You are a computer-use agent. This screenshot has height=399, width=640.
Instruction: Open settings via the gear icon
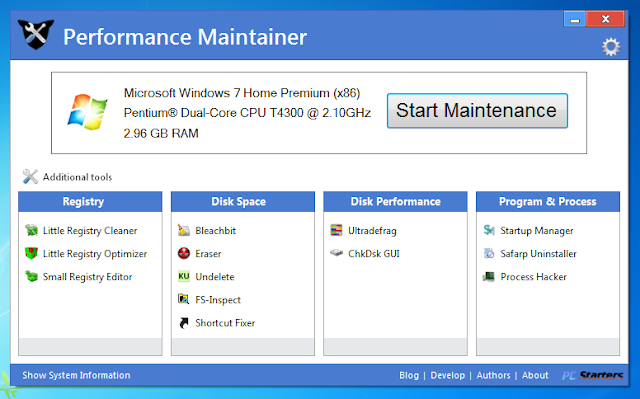(x=611, y=47)
